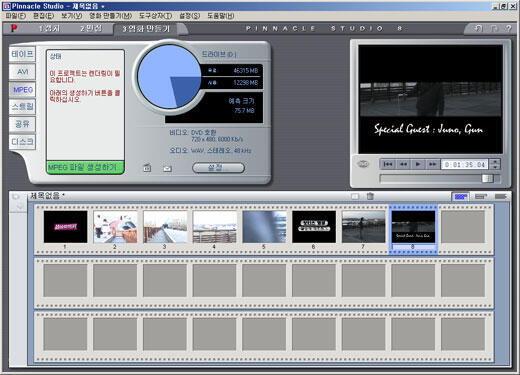This screenshot has height=375, width=520.
Task: Fast forward the preview playback
Action: (x=432, y=164)
